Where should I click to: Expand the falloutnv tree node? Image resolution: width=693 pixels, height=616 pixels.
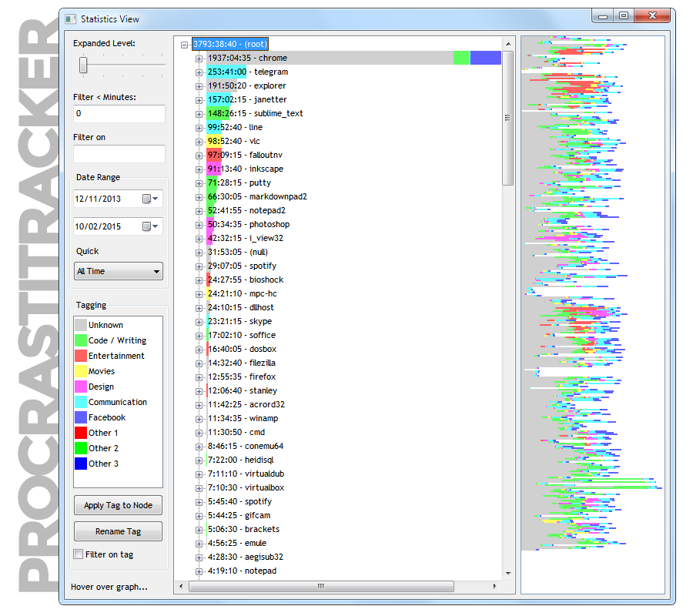coord(199,156)
